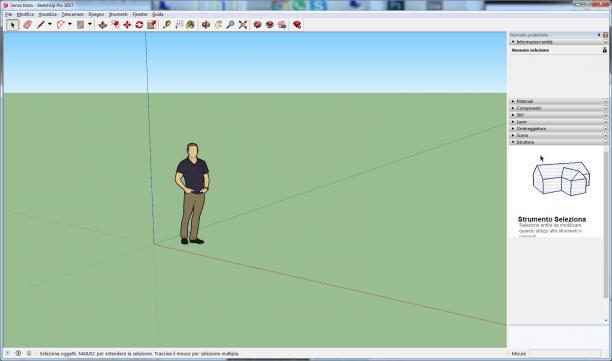The image size is (612, 361).
Task: Close the Layer panel with its x
Action: (605, 122)
